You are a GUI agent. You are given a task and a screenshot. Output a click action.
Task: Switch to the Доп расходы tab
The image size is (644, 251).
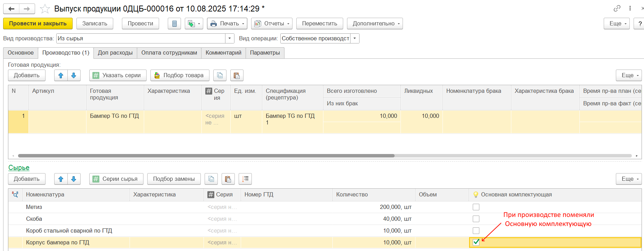[x=115, y=53]
